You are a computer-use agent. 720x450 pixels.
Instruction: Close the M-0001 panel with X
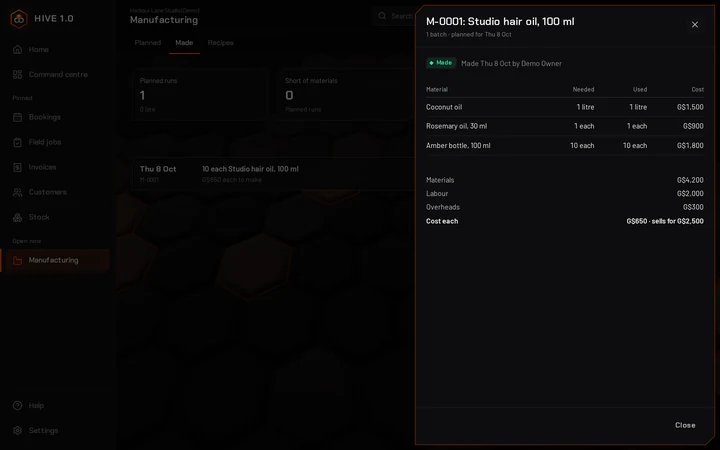pos(695,24)
